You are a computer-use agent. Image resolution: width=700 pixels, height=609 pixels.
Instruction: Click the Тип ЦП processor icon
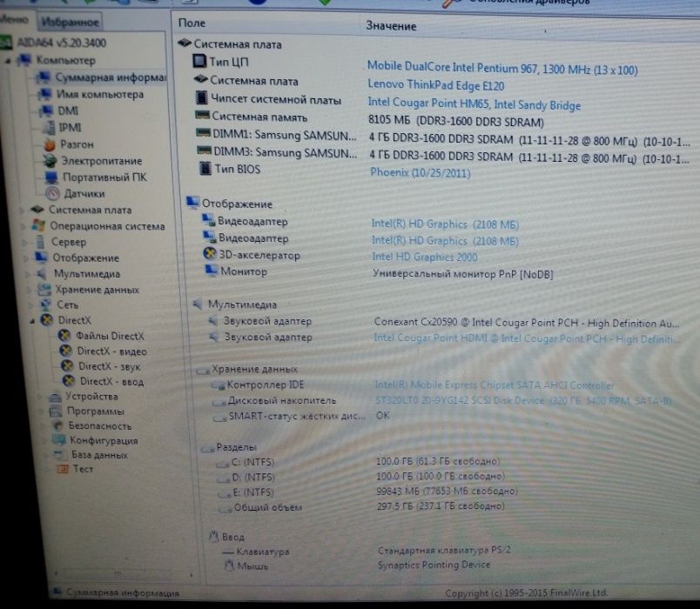click(x=199, y=61)
